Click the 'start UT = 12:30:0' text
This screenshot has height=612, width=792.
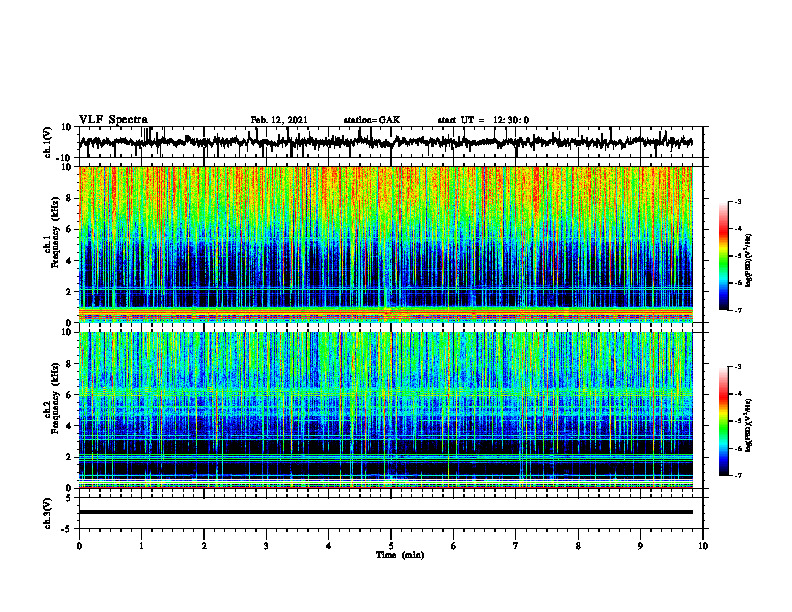tap(483, 120)
